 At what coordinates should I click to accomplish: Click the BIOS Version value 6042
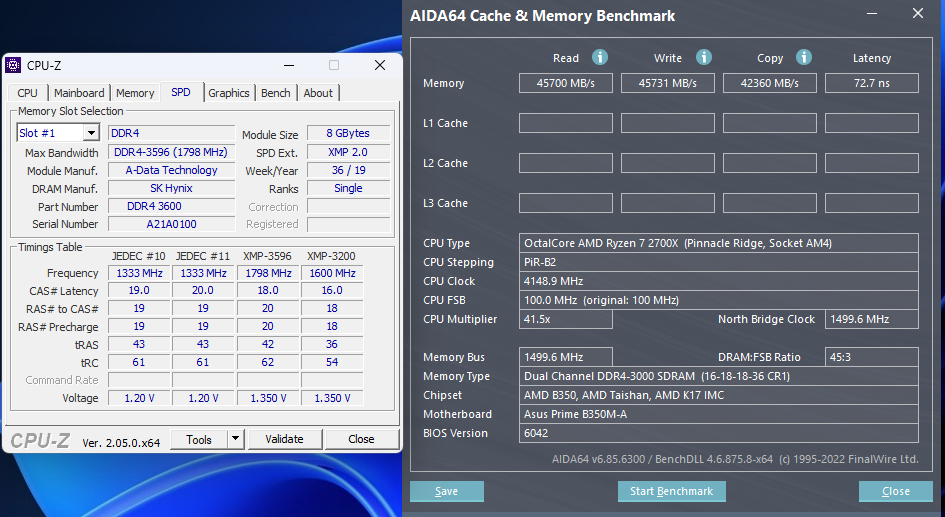click(x=718, y=433)
